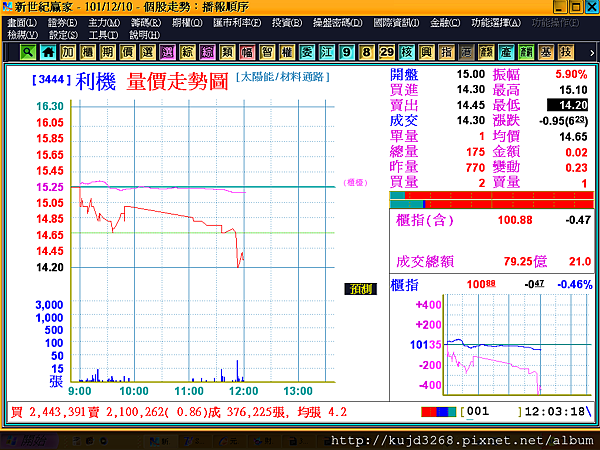Select the 加 toolbar icon
The height and width of the screenshot is (450, 600).
(x=68, y=52)
